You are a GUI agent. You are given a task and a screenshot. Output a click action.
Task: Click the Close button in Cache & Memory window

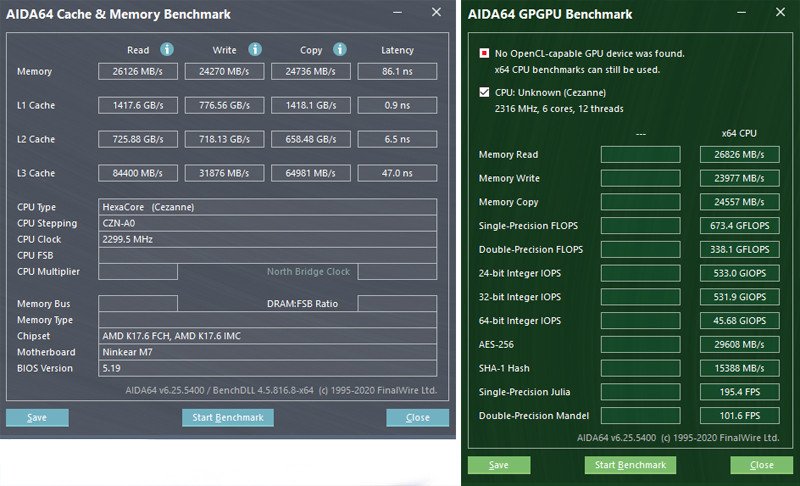417,417
